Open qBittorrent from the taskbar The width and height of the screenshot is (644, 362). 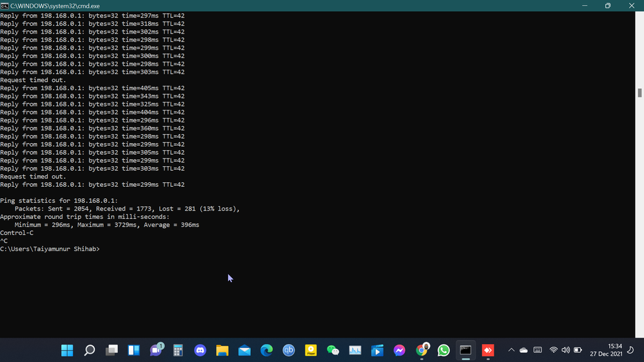(289, 350)
